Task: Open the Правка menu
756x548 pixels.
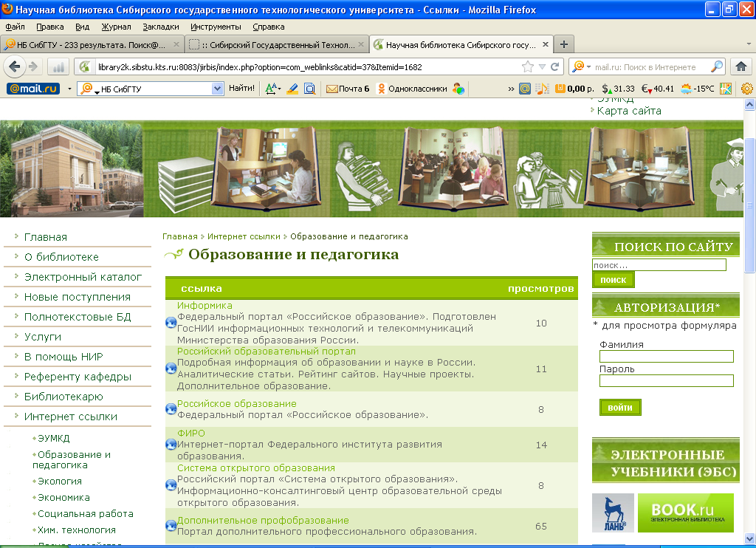Action: click(x=49, y=27)
